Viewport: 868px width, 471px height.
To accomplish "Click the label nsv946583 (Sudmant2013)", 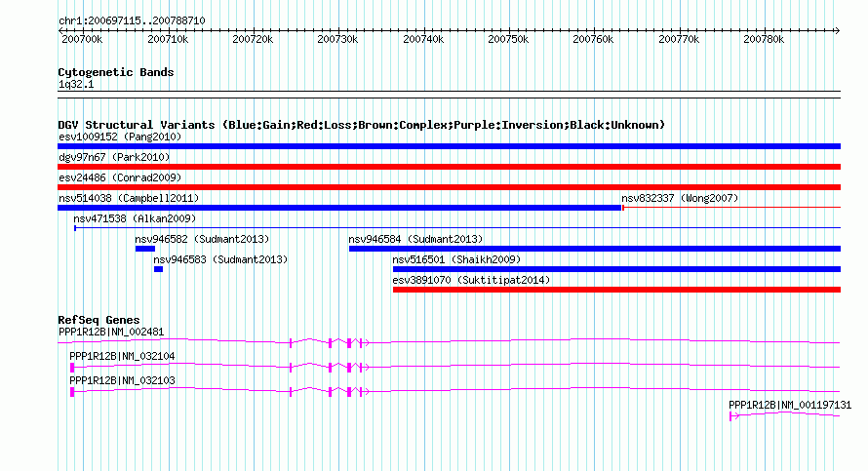I will coord(220,259).
